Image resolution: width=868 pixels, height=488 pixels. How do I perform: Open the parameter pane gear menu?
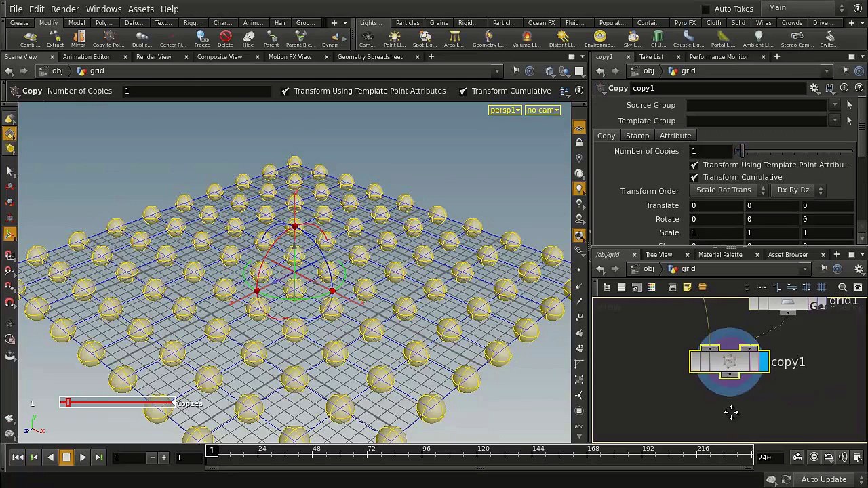coord(814,88)
